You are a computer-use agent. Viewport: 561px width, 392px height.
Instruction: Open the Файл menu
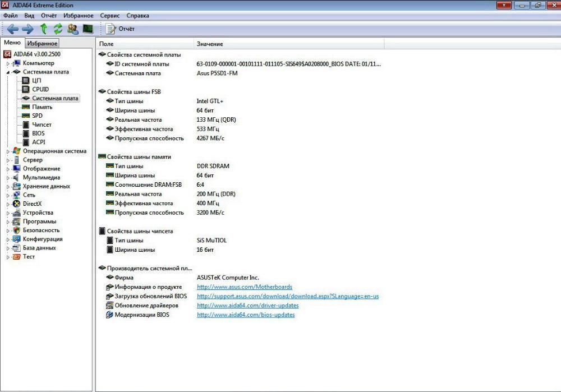pos(10,16)
